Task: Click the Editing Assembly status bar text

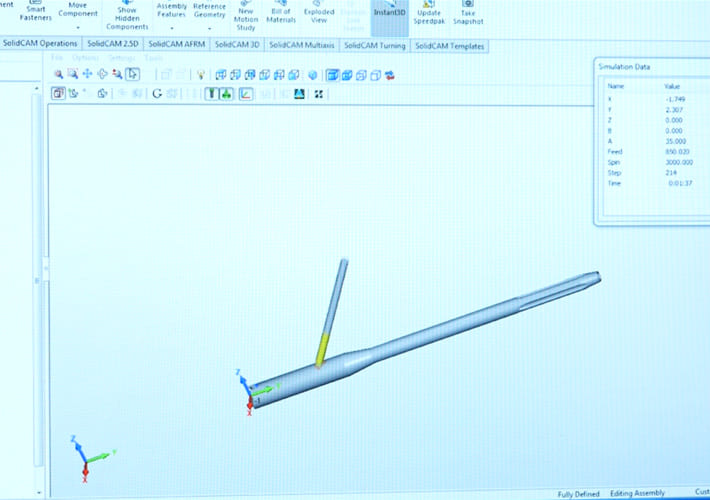Action: tap(638, 493)
